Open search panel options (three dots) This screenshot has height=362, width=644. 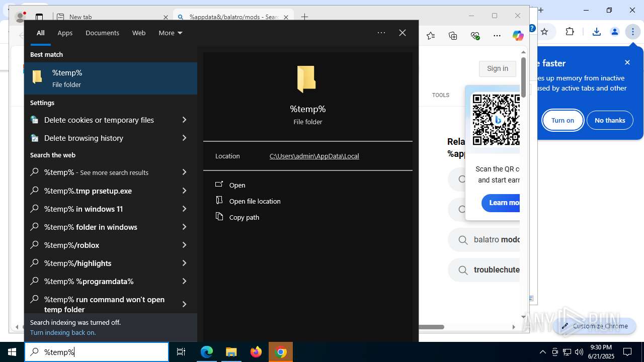point(381,33)
